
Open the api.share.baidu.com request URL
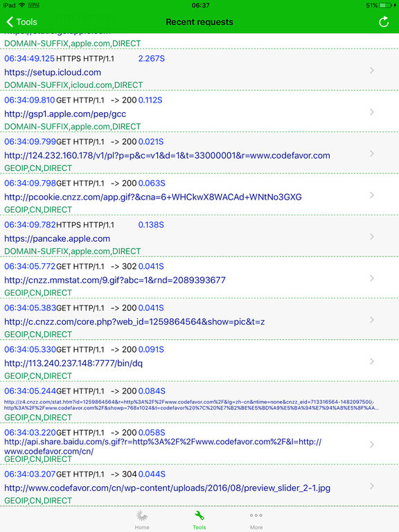163,447
